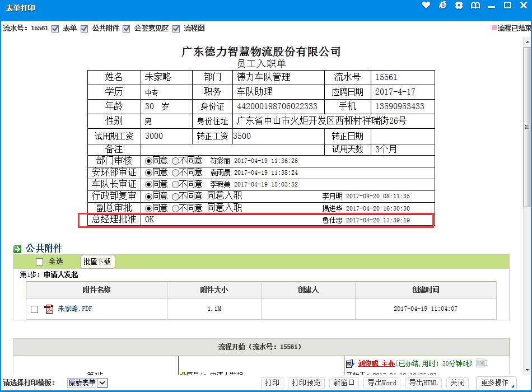The width and height of the screenshot is (532, 392).
Task: Click the small icon after 30分钟6秒
Action: tap(481, 363)
